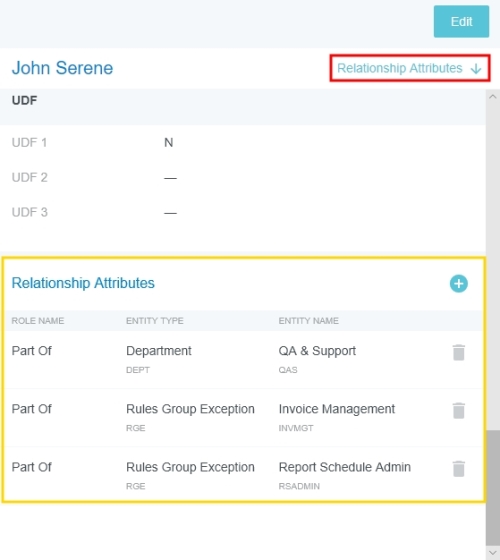Click the down arrow beside Relationship Attributes

(476, 69)
